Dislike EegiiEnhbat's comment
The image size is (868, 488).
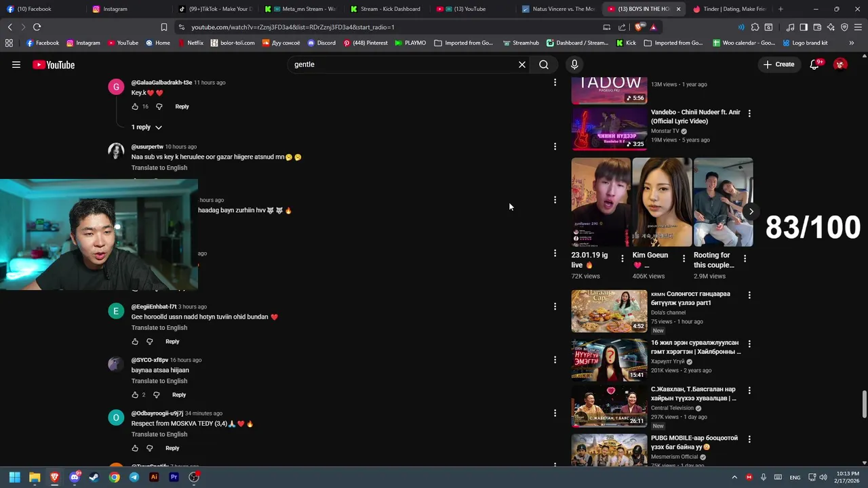click(150, 342)
